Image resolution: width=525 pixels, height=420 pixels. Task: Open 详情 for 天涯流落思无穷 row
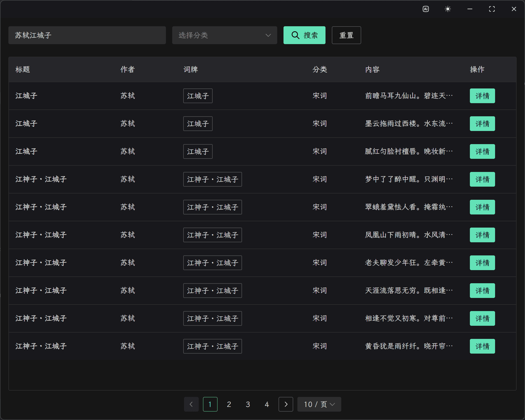click(482, 291)
